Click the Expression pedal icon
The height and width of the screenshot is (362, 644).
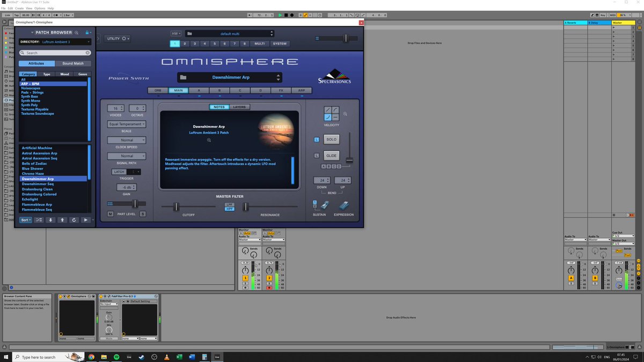(344, 205)
